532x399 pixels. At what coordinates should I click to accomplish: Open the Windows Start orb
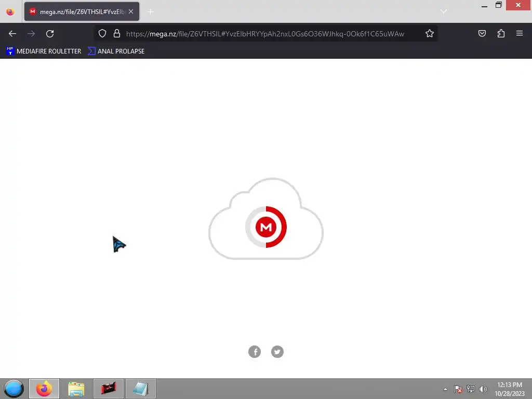click(14, 389)
